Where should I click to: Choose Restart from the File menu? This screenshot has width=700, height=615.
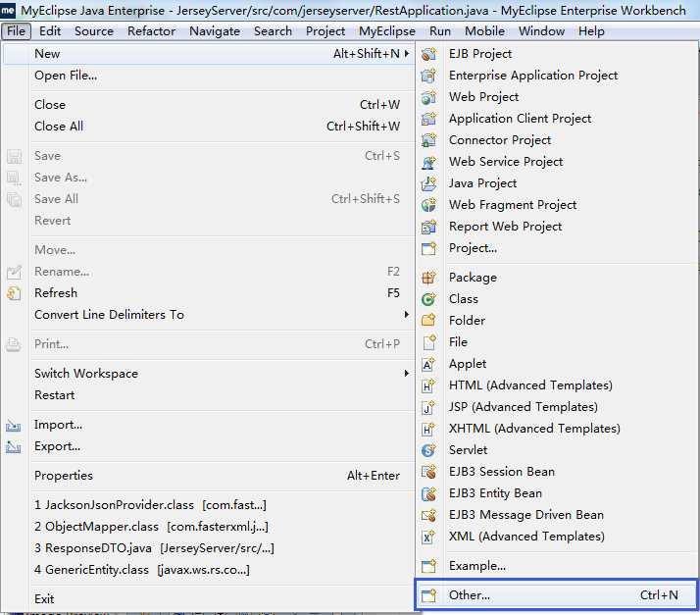210,395
